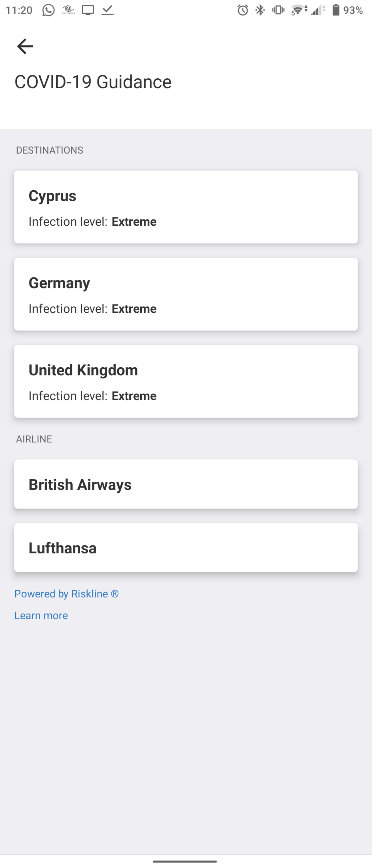Tap the screen cast status icon

[88, 10]
